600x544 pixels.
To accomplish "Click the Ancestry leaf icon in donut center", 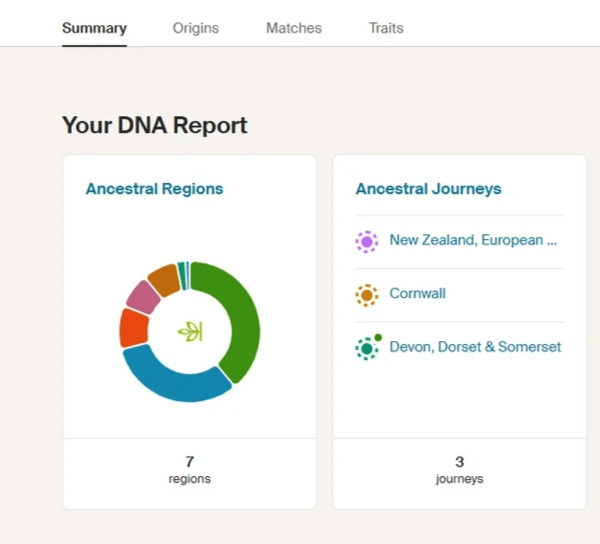I will pyautogui.click(x=189, y=332).
